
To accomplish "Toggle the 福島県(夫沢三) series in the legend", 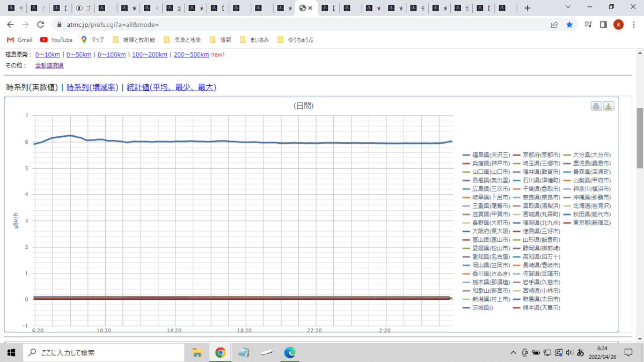I will (x=485, y=154).
